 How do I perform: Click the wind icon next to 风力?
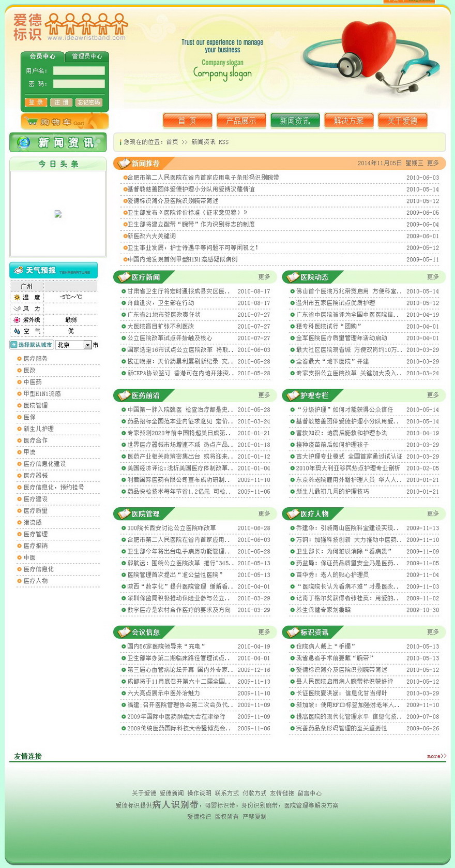point(17,309)
